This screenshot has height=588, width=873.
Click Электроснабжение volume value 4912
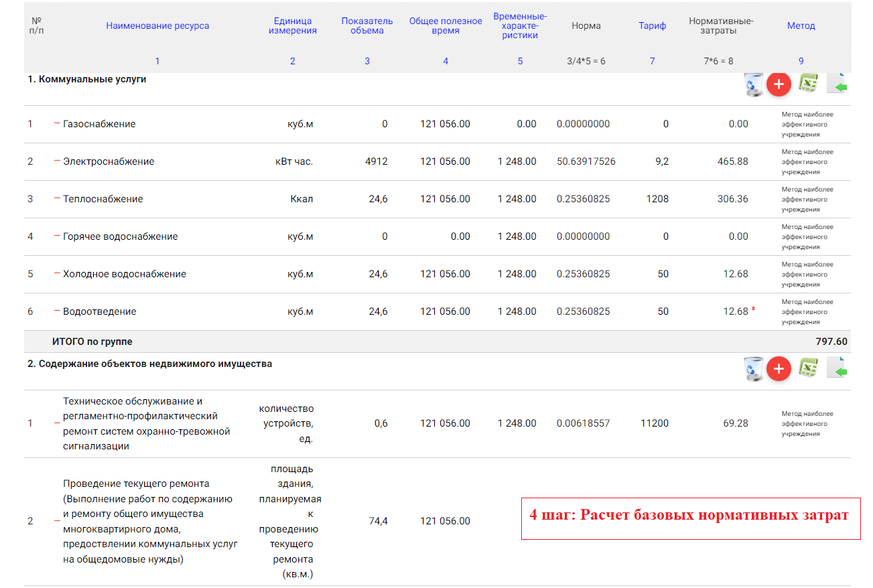point(376,161)
